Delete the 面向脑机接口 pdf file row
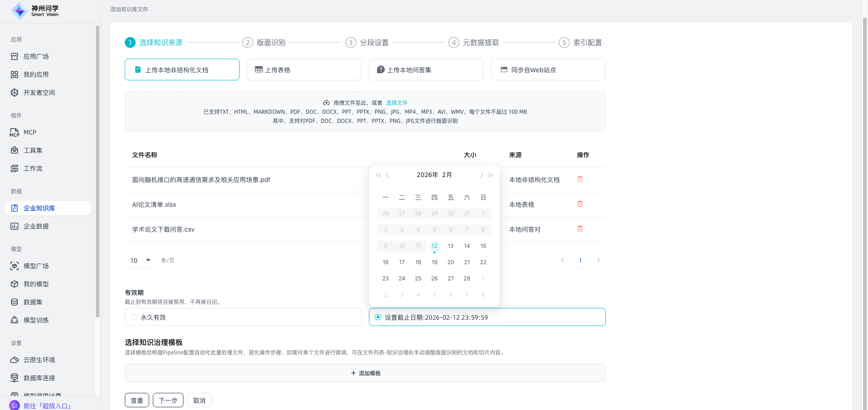This screenshot has height=410, width=868. tap(580, 179)
